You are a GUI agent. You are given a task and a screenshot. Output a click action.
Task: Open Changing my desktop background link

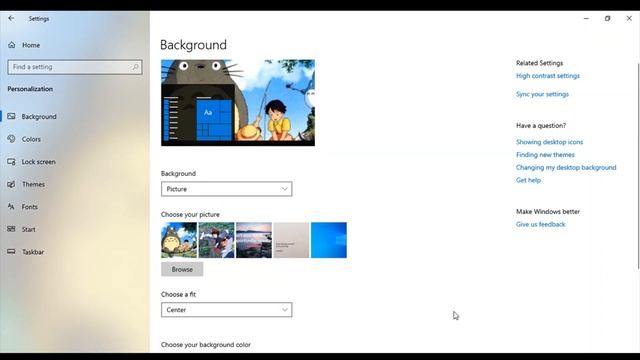tap(566, 167)
